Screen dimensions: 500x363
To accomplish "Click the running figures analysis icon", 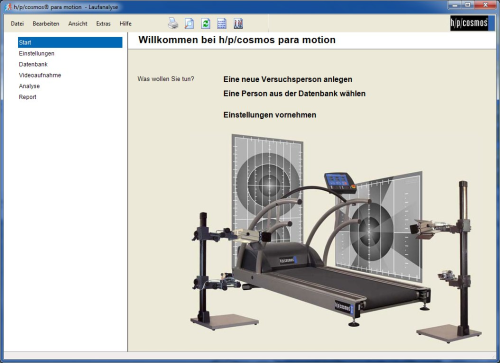I will (x=238, y=23).
